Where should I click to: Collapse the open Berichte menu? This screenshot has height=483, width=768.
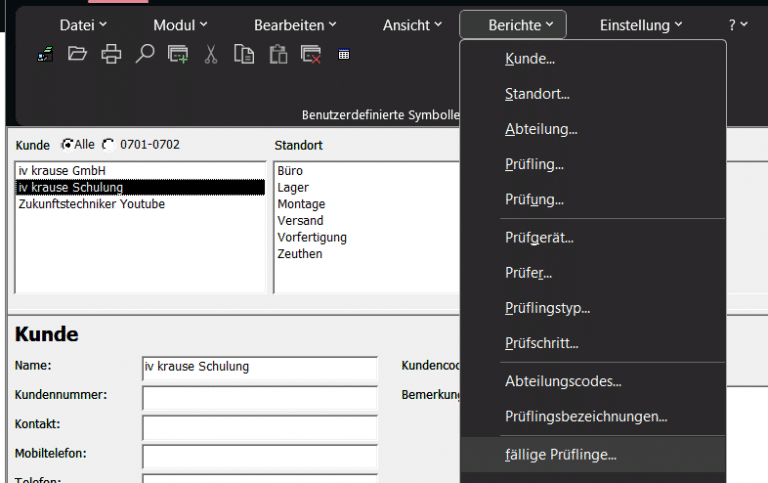click(x=513, y=24)
